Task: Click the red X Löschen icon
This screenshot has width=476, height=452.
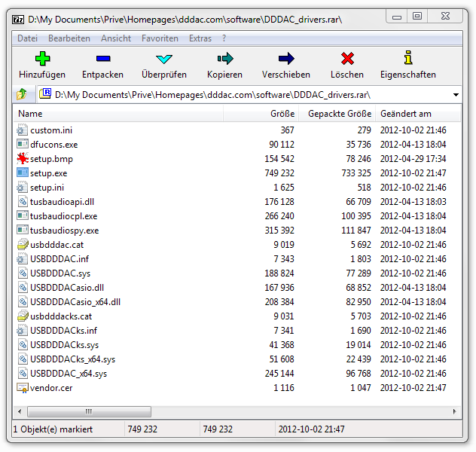Action: click(347, 59)
